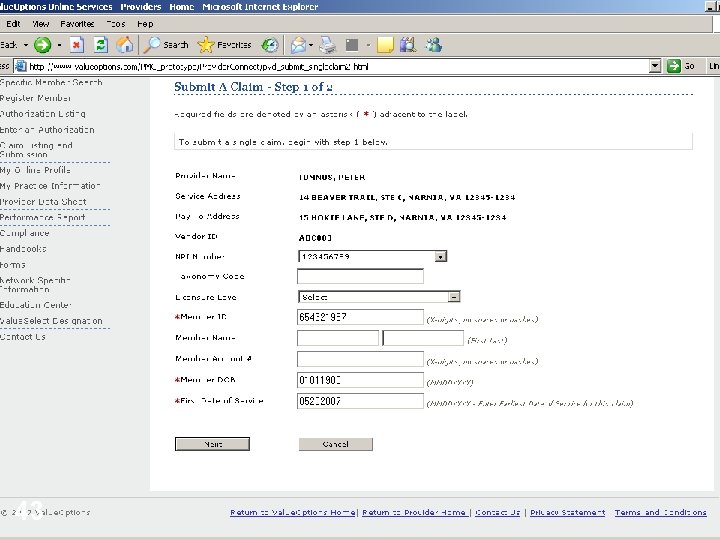Image resolution: width=720 pixels, height=540 pixels.
Task: Open Return to ValueOptions Home link
Action: tap(292, 512)
